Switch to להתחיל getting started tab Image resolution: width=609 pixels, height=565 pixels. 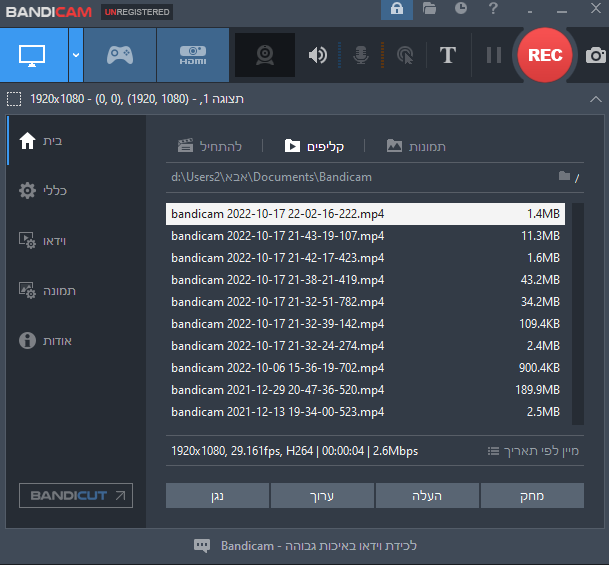(x=210, y=146)
